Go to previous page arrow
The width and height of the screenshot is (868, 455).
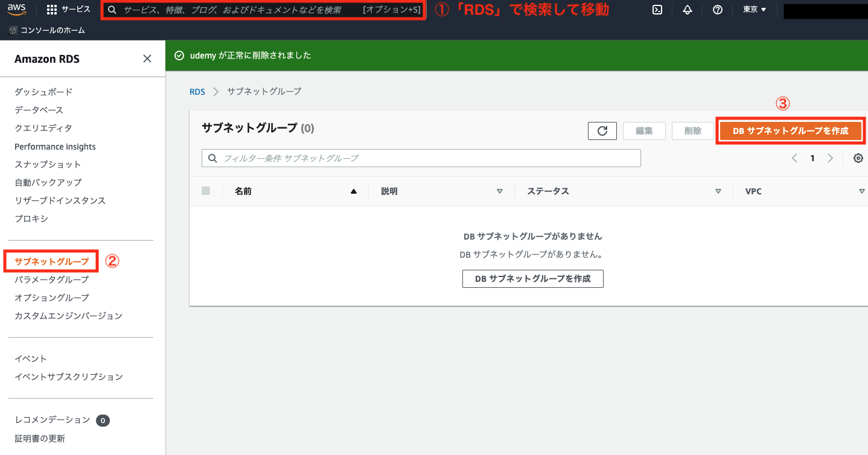pos(794,158)
